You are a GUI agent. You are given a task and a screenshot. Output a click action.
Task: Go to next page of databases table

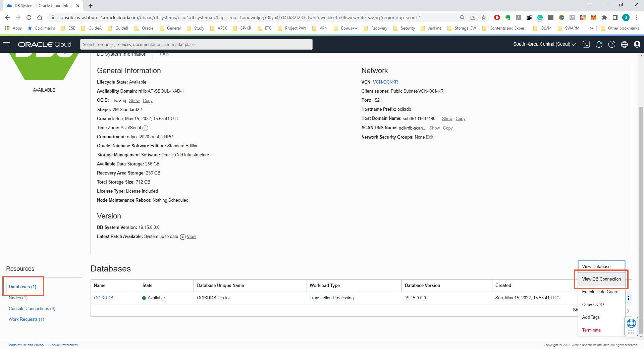[x=628, y=311]
